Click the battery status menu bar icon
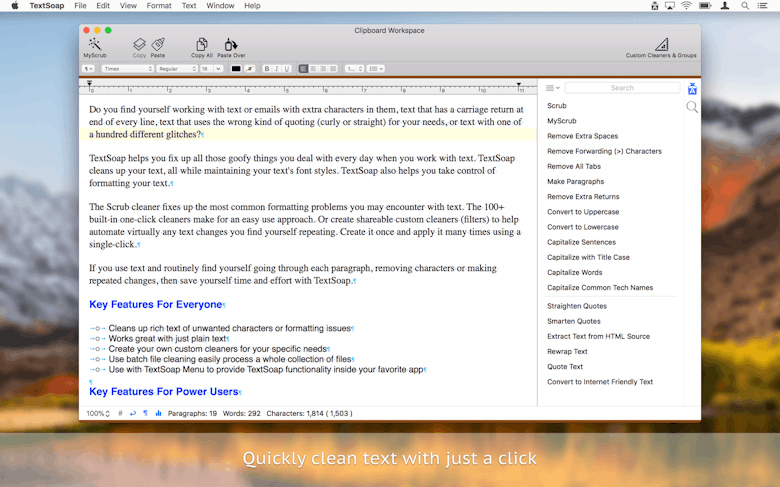This screenshot has height=487, width=780. pos(705,6)
